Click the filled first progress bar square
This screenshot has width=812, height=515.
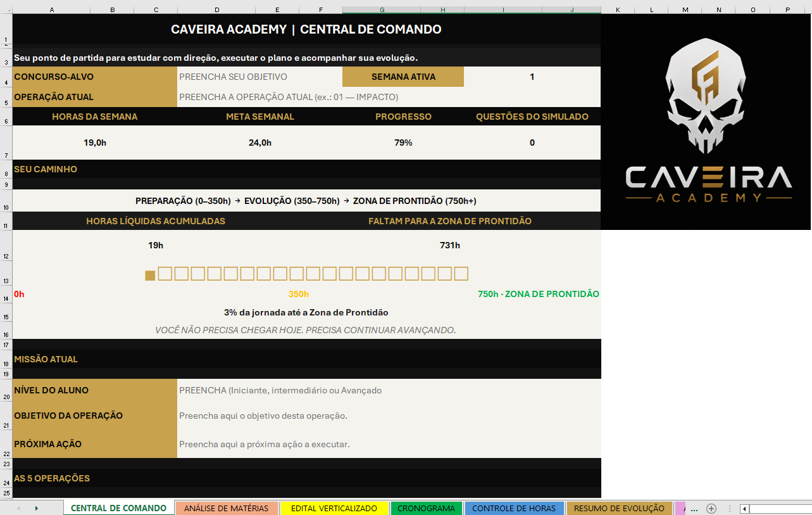tap(150, 275)
